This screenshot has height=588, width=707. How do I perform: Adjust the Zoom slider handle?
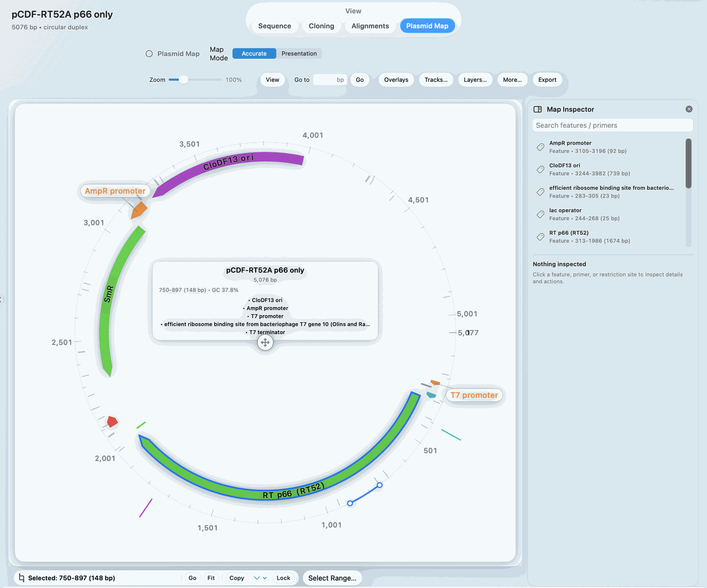[x=183, y=80]
